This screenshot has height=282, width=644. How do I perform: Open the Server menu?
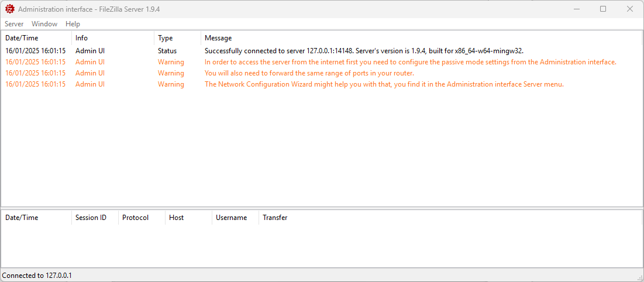click(x=14, y=24)
